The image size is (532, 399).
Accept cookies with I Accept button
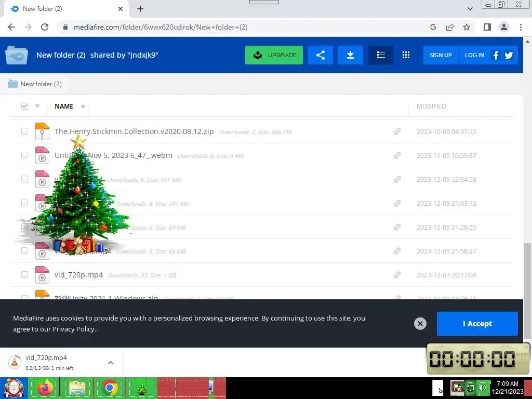coord(477,324)
